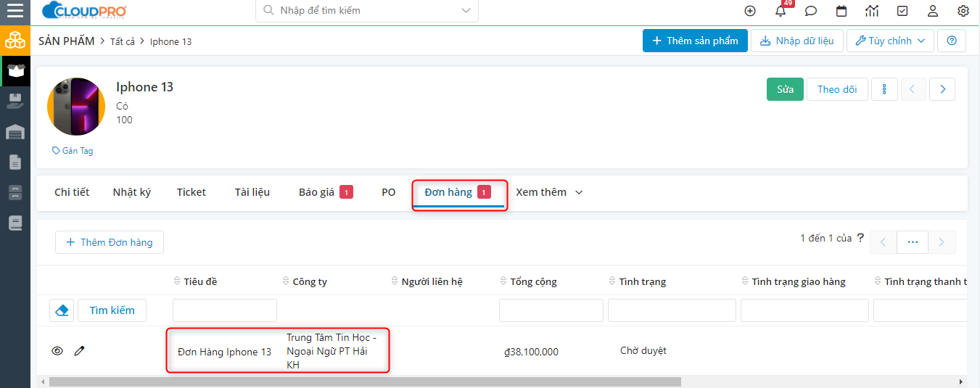Click the Gán Tag tag icon link
Viewport: 980px width, 388px height.
pos(73,151)
